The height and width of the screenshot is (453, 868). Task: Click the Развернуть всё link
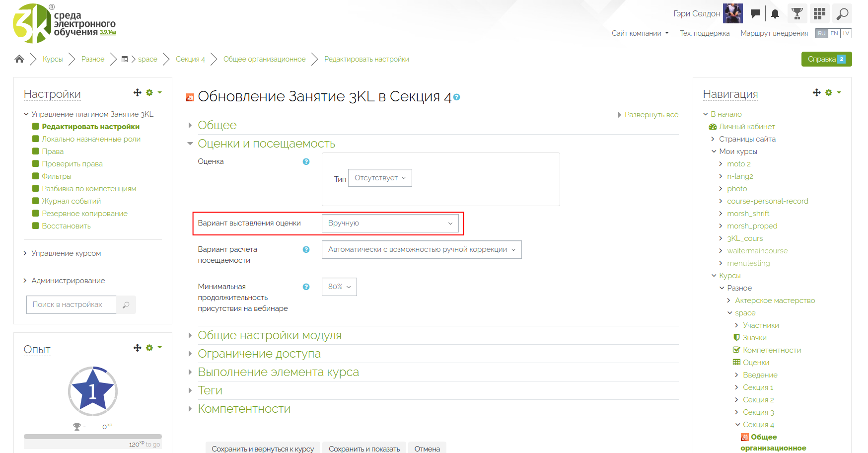tap(651, 115)
